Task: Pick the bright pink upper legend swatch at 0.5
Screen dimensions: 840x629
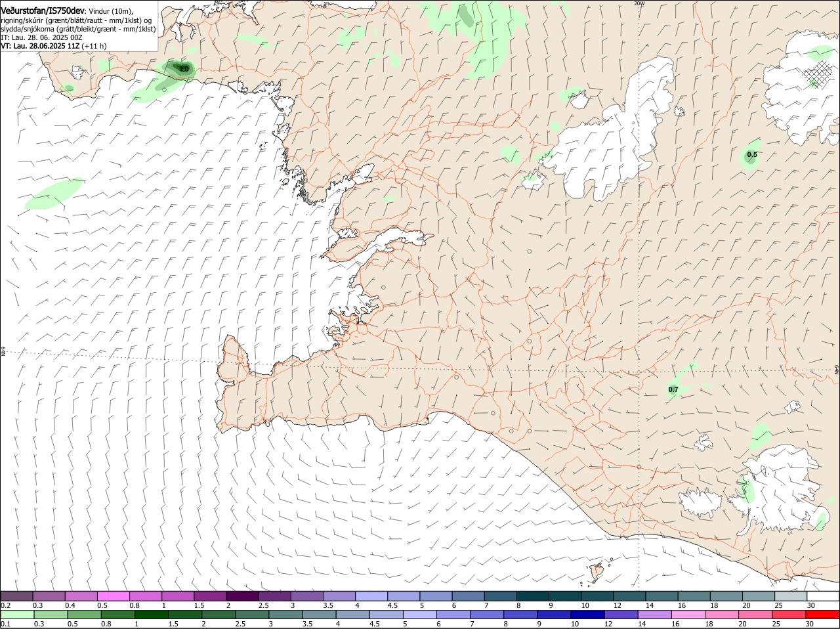Action: point(114,596)
